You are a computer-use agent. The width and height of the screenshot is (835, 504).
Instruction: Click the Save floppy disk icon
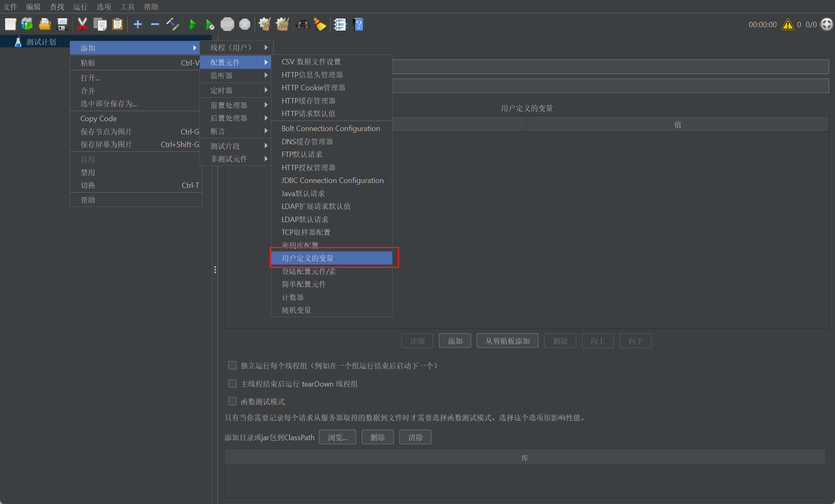pos(62,24)
